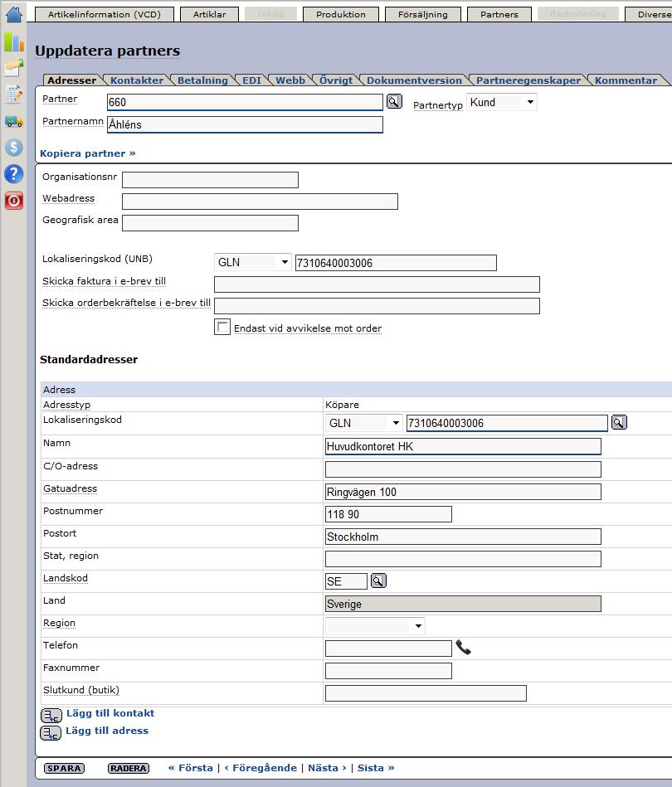Open the home icon in sidebar
Screen dimensions: 672x787
(x=14, y=14)
